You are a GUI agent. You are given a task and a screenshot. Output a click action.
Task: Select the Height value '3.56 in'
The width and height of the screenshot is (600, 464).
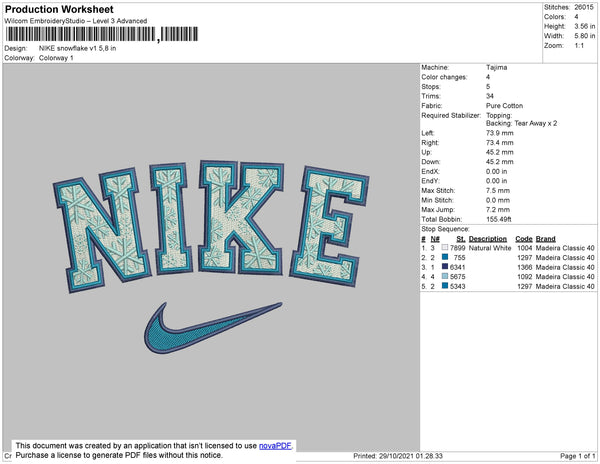[584, 26]
